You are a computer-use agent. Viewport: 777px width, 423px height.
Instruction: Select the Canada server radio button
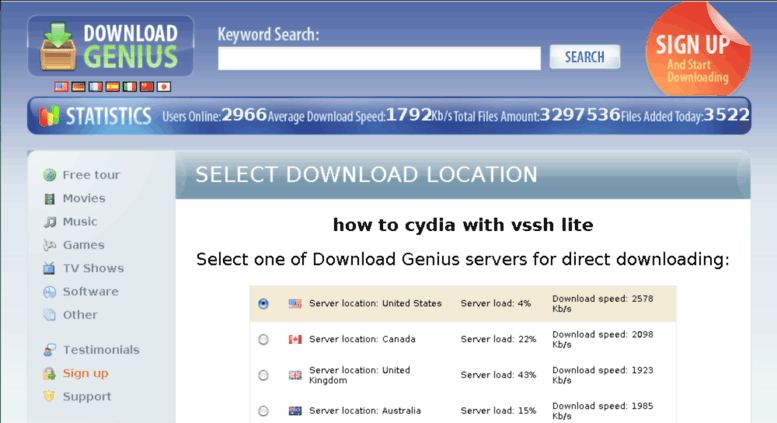264,339
